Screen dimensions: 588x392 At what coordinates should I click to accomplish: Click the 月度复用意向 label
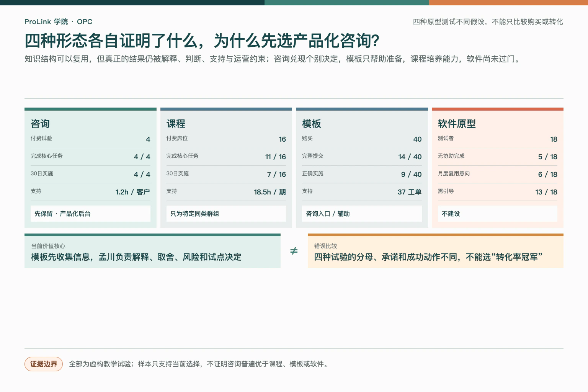[x=454, y=173]
